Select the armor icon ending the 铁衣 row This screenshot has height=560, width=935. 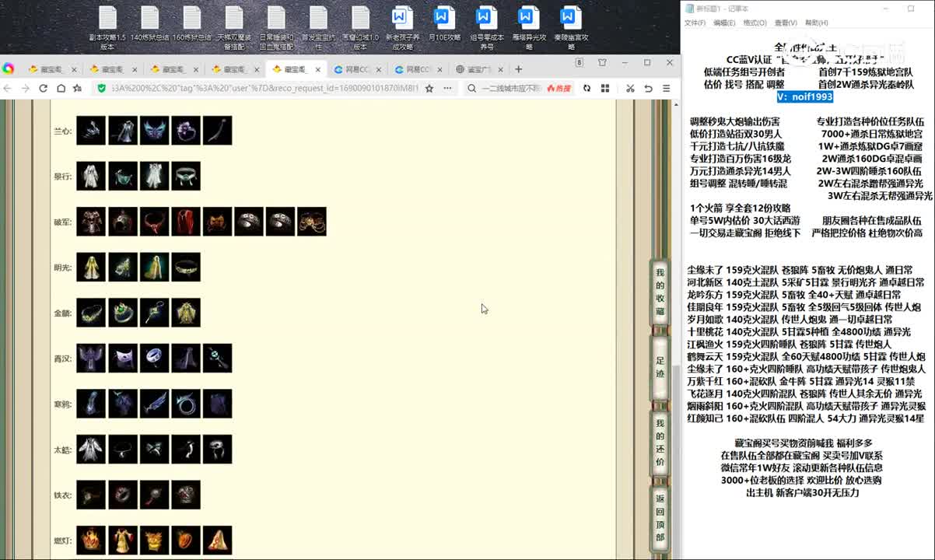(186, 495)
